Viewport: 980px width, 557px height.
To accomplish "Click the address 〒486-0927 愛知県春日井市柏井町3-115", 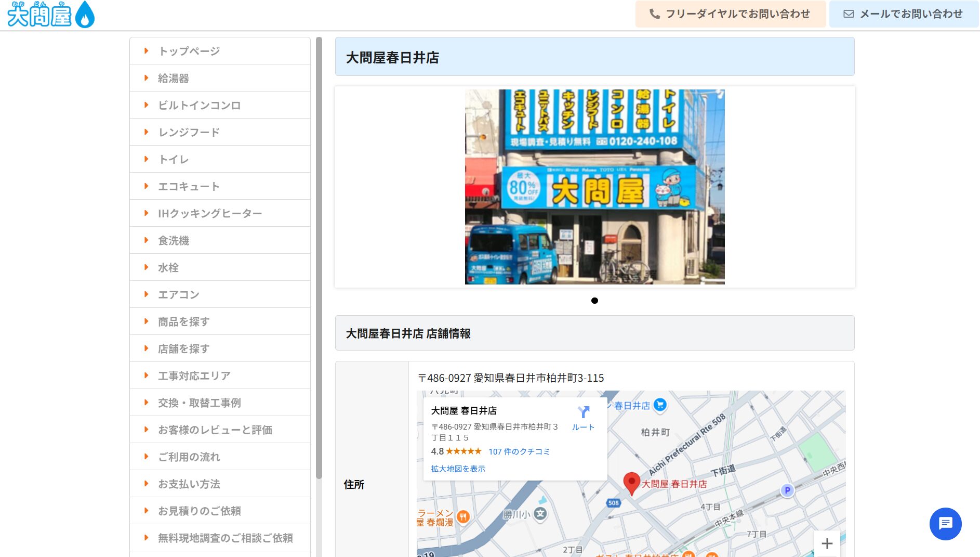I will pyautogui.click(x=511, y=378).
